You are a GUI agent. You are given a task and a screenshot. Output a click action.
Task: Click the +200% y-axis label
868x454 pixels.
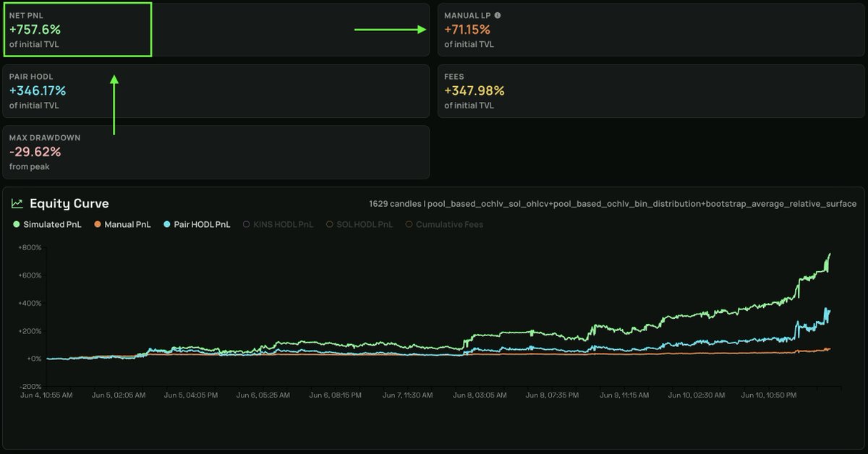coord(30,331)
